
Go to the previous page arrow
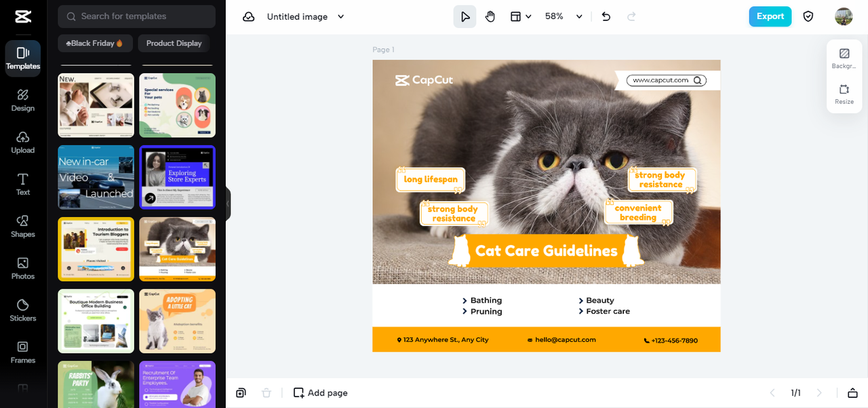(772, 392)
